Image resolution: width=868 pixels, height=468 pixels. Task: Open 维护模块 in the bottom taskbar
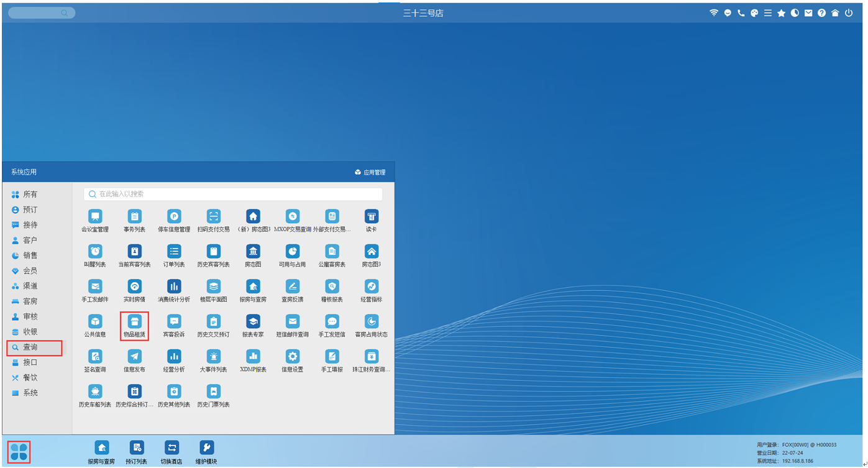tap(207, 452)
